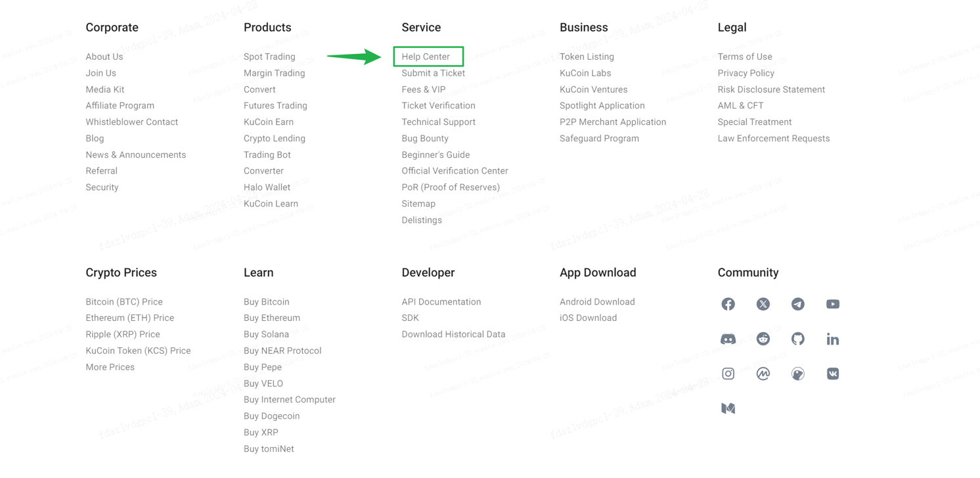Open the Telegram community icon

(797, 304)
